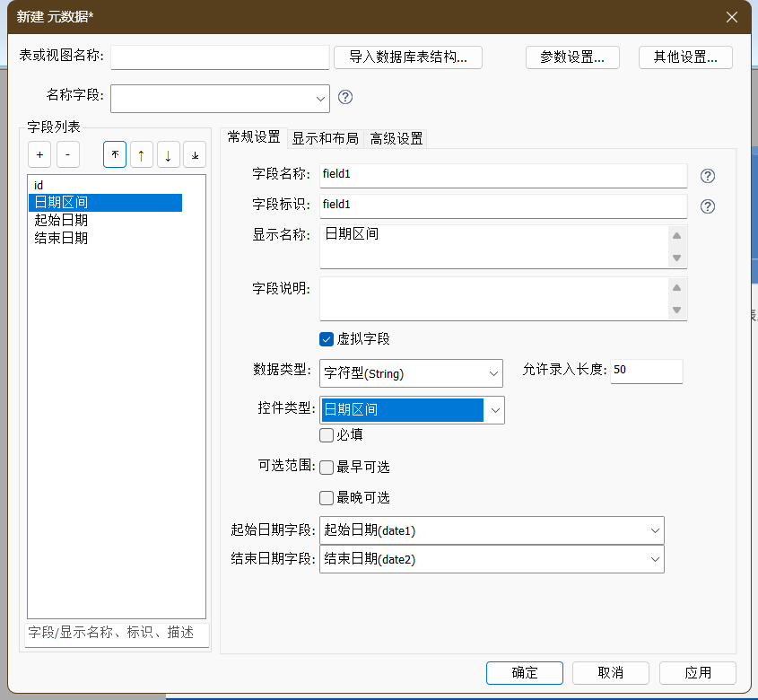Select 起始日期 in the field list
Screen dimensions: 758x700
coord(61,221)
